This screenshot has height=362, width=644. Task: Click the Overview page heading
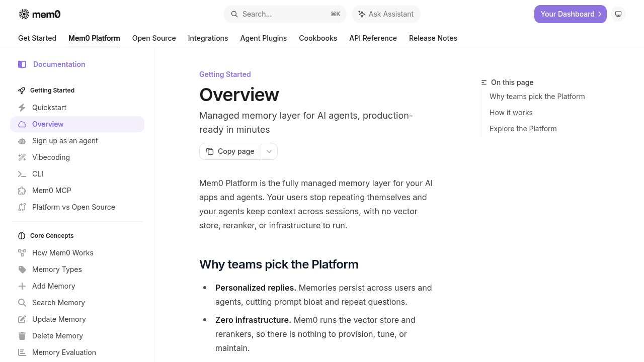[239, 95]
